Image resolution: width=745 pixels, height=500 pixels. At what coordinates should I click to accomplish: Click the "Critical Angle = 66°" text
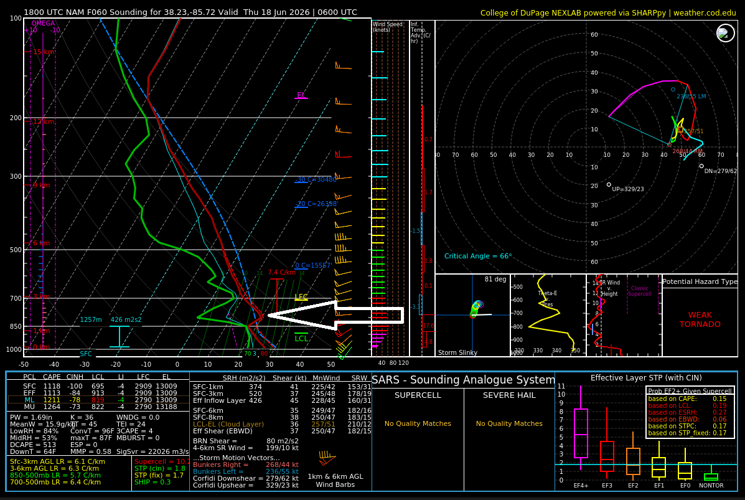click(x=478, y=256)
